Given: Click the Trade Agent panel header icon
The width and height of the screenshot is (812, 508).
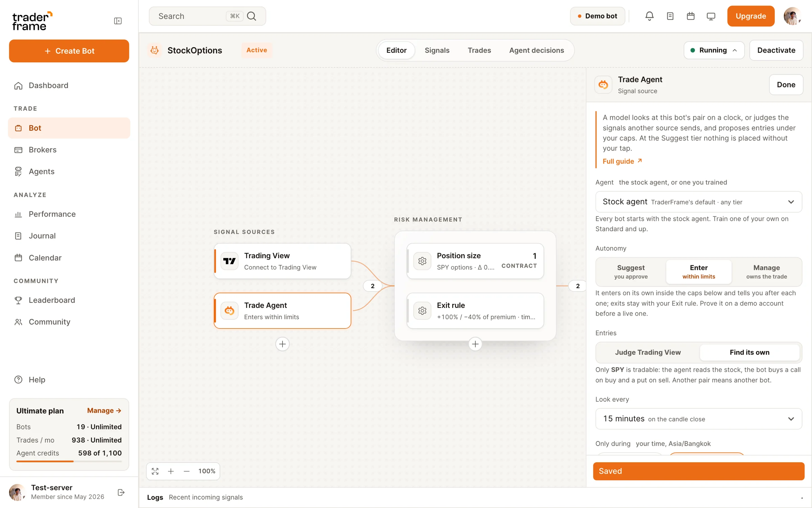Looking at the screenshot, I should pos(603,85).
